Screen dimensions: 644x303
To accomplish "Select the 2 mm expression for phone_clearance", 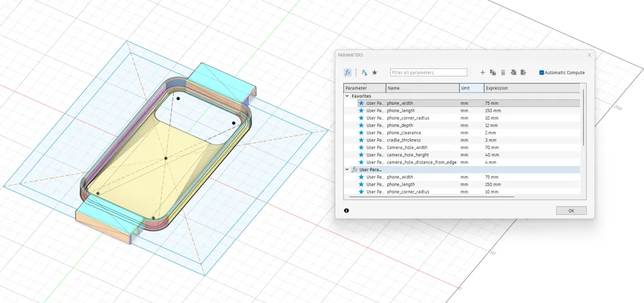I will 490,133.
